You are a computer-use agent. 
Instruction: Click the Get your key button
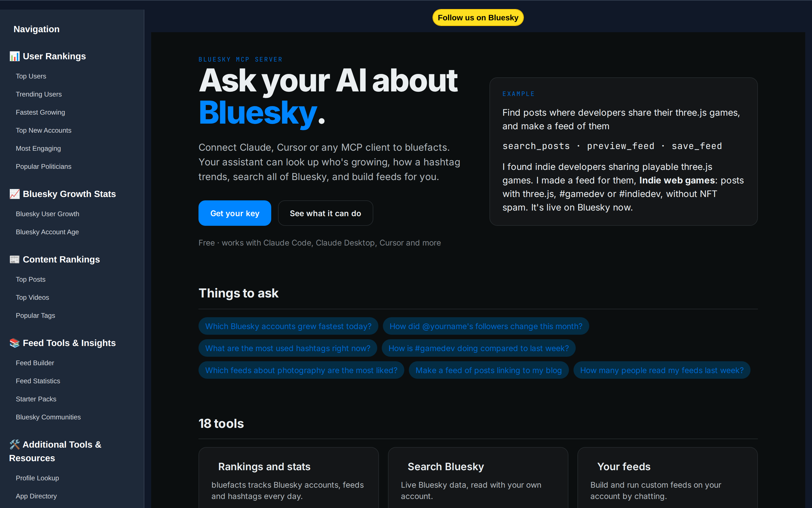235,213
